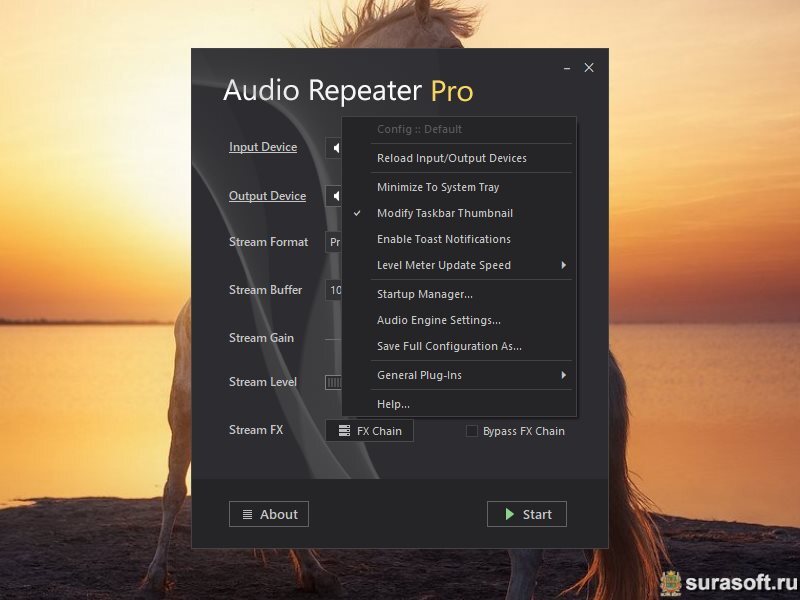The height and width of the screenshot is (600, 800).
Task: Open the Output Device link
Action: 267,196
